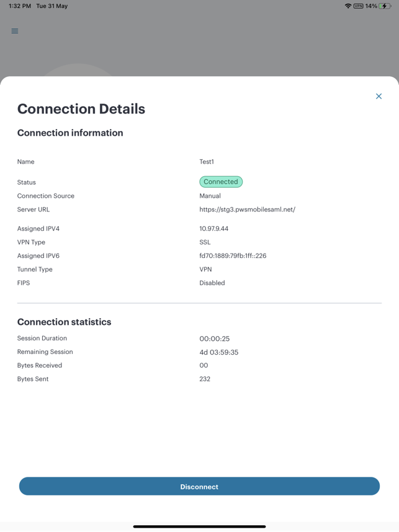Tap the home indicator bar

[199, 526]
